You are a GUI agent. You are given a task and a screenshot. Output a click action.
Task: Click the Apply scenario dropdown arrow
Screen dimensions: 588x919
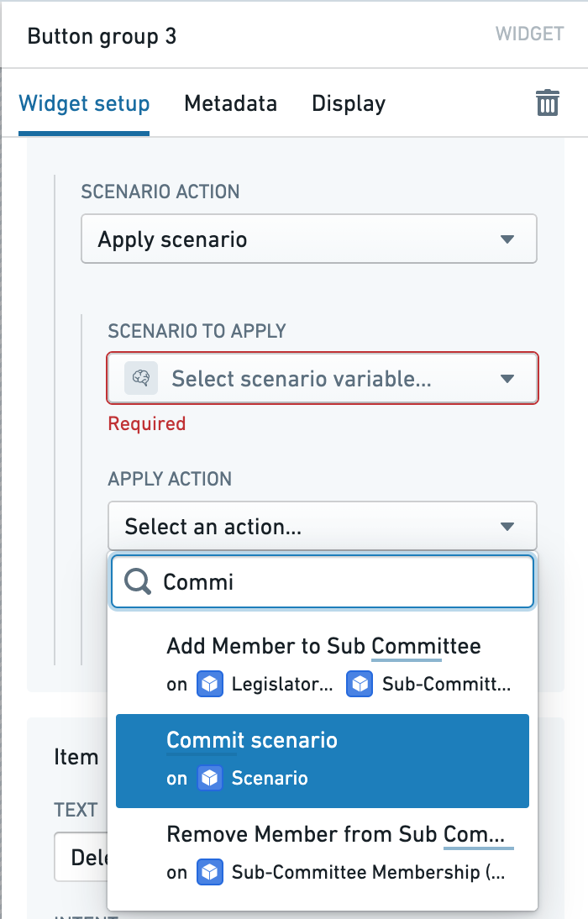coord(507,239)
